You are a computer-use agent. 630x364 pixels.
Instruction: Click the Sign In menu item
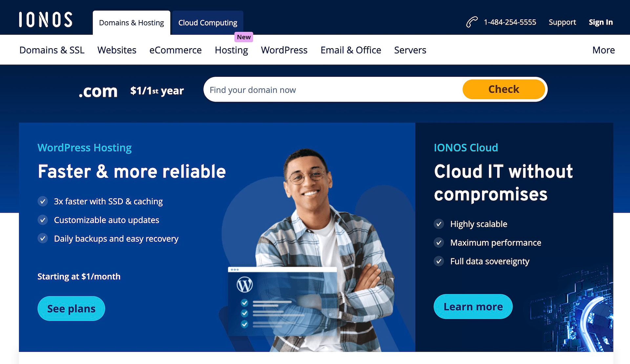[x=601, y=22]
